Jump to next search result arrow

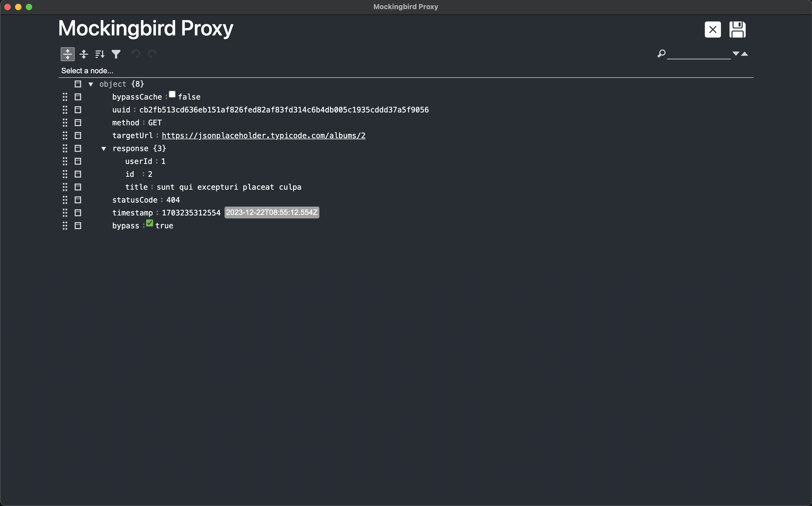click(736, 54)
